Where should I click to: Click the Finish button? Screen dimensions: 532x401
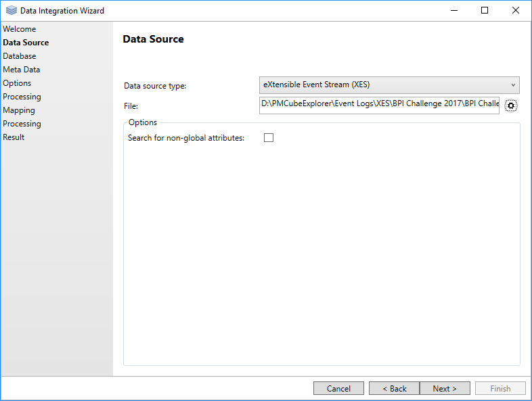[x=500, y=388]
